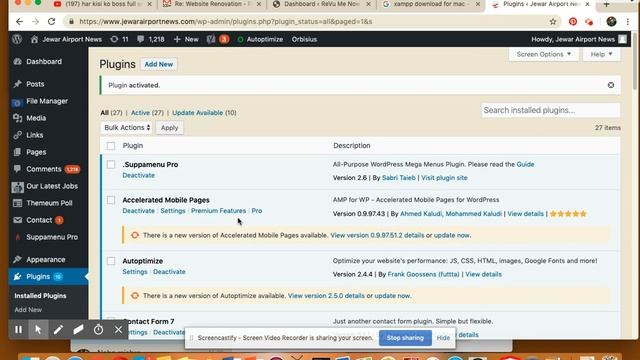Image resolution: width=640 pixels, height=360 pixels.
Task: Click the WordPress logo in admin bar
Action: [x=17, y=39]
